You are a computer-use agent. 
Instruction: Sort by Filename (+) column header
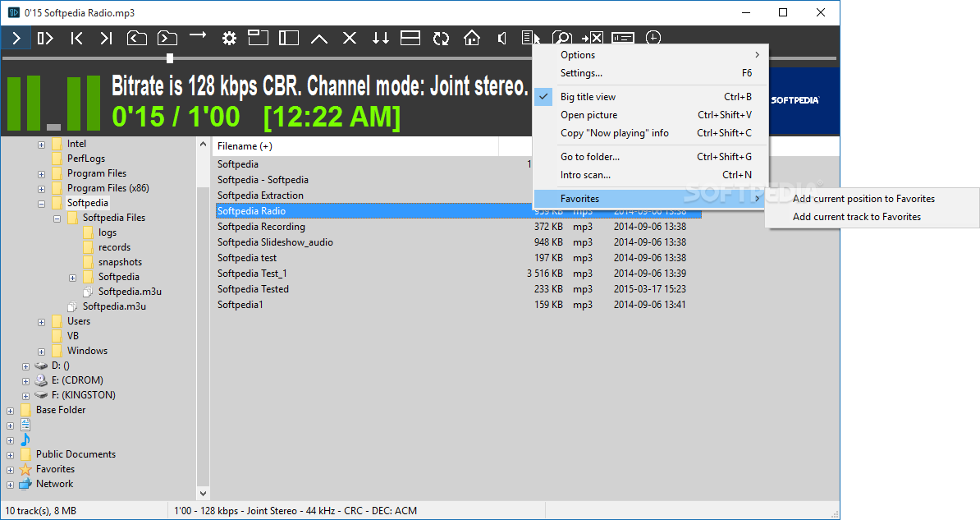(355, 146)
